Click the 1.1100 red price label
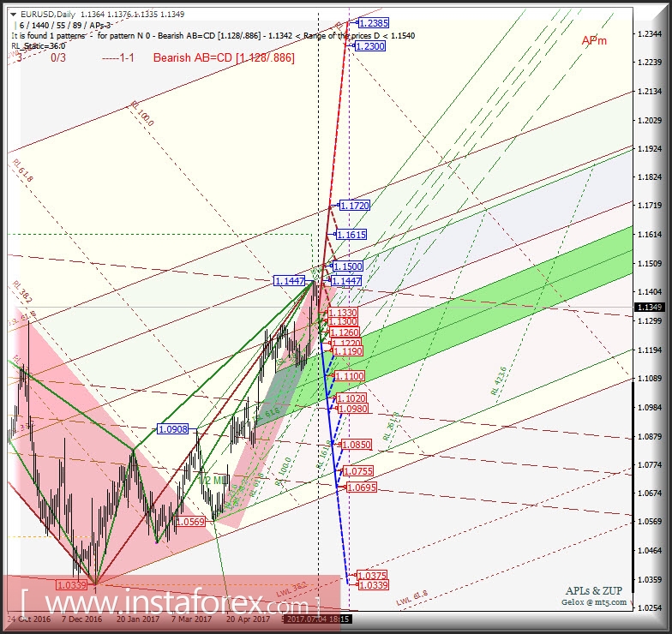The height and width of the screenshot is (634, 672). click(350, 376)
